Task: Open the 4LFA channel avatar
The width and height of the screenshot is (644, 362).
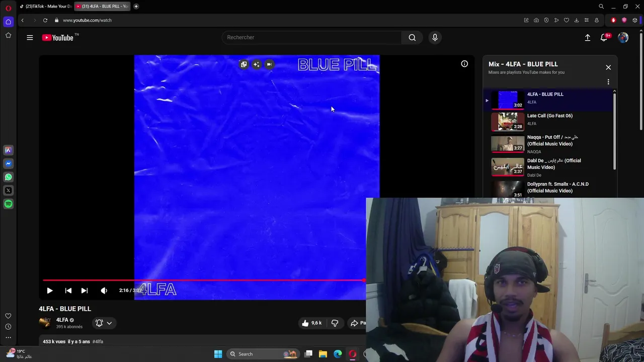Action: [x=45, y=322]
